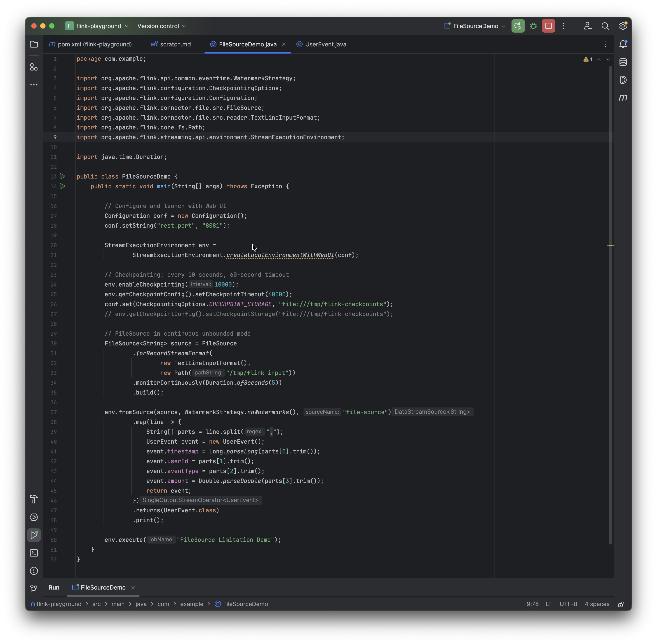Open IDE settings gear icon
The height and width of the screenshot is (644, 657).
[x=623, y=26]
